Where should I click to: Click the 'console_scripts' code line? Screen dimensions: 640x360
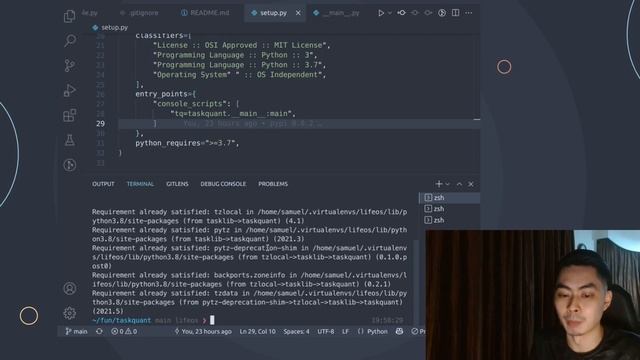point(196,104)
